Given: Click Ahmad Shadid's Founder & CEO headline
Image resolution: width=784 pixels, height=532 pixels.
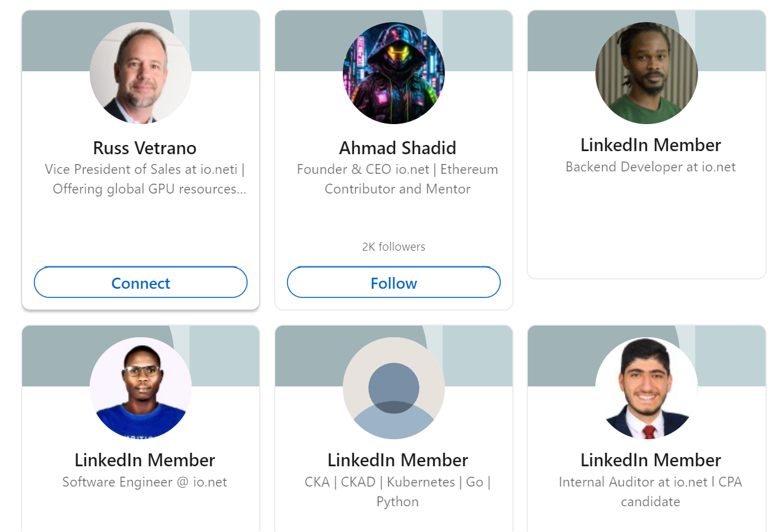Looking at the screenshot, I should pyautogui.click(x=398, y=179).
